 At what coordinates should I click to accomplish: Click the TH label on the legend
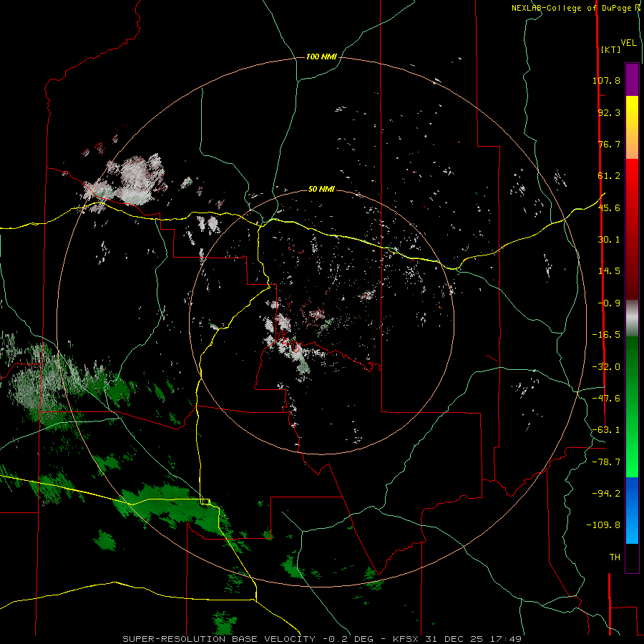615,557
